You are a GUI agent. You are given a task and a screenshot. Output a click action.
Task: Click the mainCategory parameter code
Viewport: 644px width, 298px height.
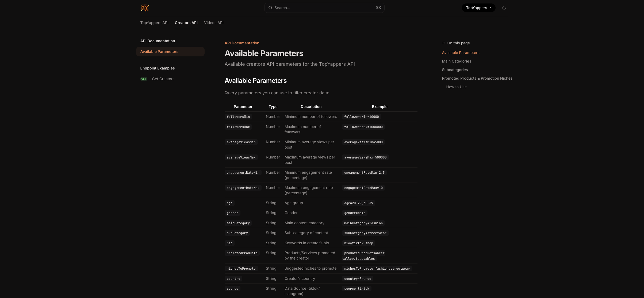point(238,223)
